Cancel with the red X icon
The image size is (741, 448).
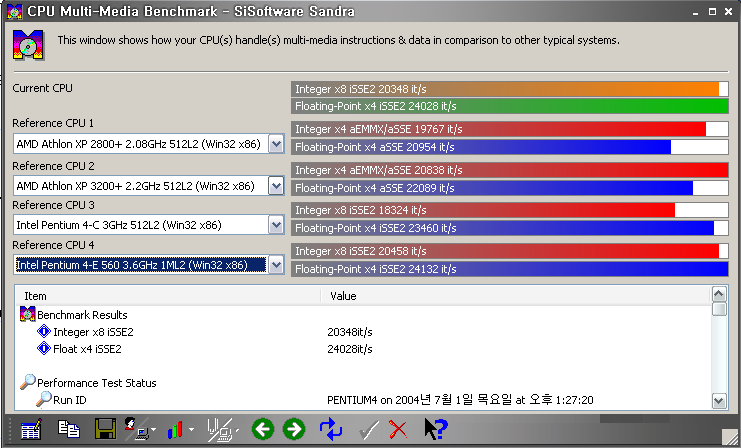(x=398, y=429)
